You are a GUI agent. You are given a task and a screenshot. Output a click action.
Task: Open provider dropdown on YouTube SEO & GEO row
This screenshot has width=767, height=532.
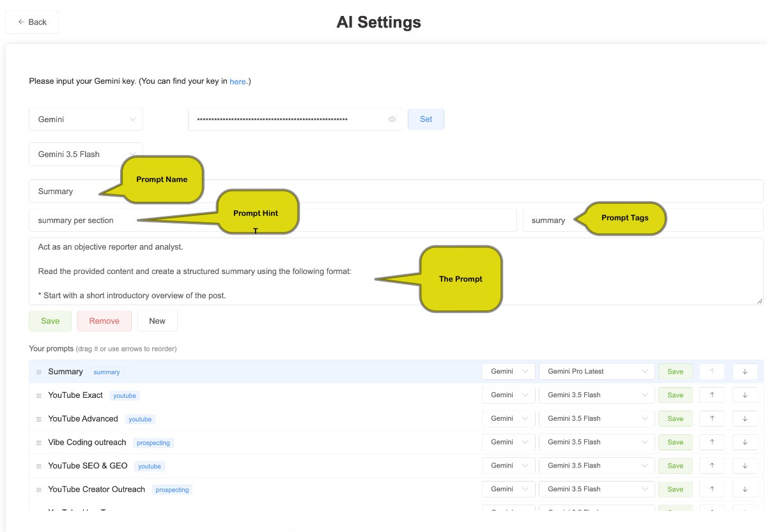[x=509, y=466]
